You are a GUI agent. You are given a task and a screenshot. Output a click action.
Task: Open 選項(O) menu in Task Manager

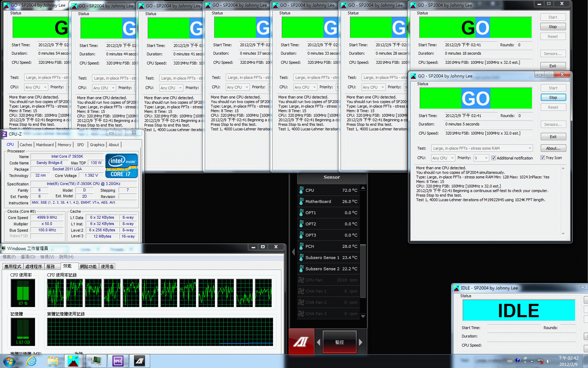pyautogui.click(x=28, y=257)
